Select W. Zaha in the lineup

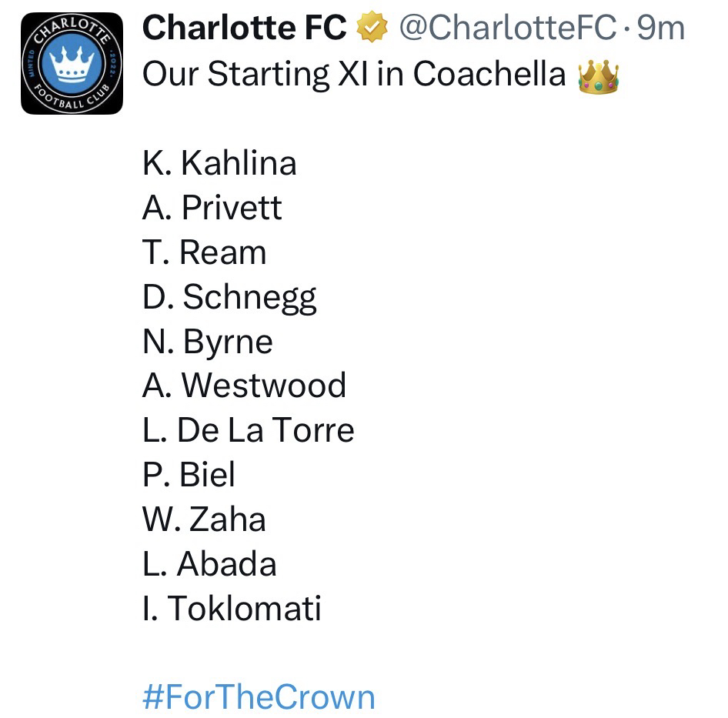click(204, 519)
